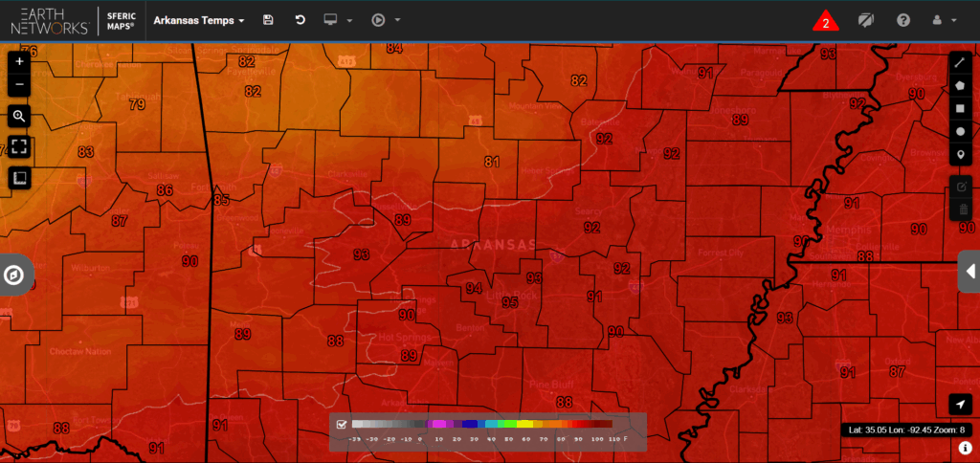Image resolution: width=980 pixels, height=463 pixels.
Task: Open the user account dropdown
Action: 944,20
